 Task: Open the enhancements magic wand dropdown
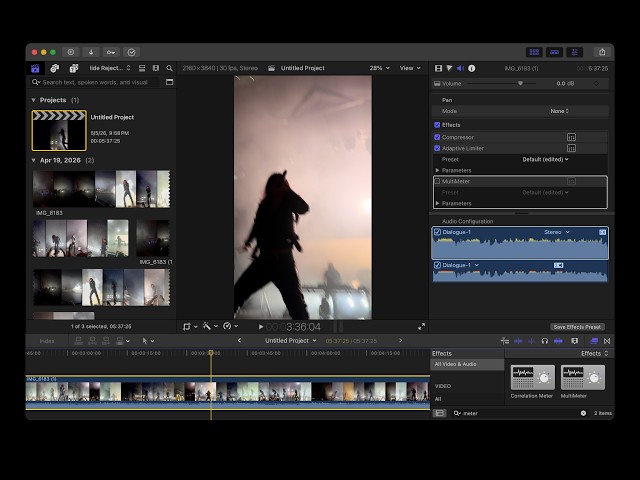click(x=210, y=326)
